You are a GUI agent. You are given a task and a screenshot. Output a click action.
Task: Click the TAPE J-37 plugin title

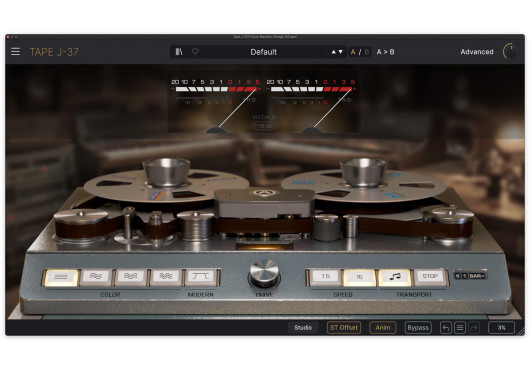[54, 52]
